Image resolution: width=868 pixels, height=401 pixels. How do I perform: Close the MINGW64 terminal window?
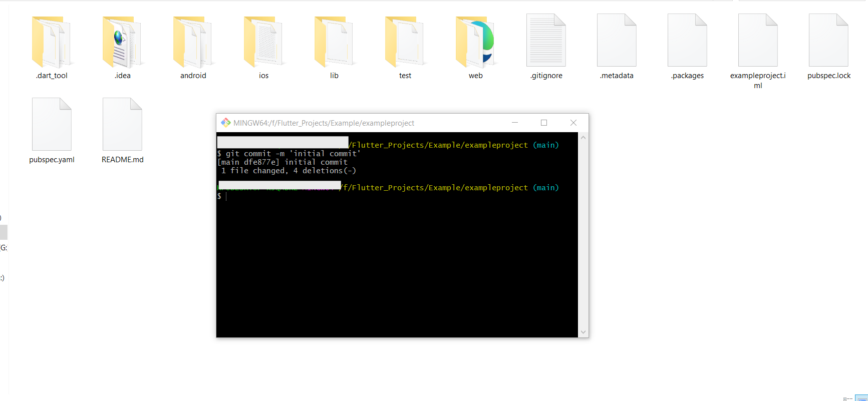pyautogui.click(x=573, y=123)
